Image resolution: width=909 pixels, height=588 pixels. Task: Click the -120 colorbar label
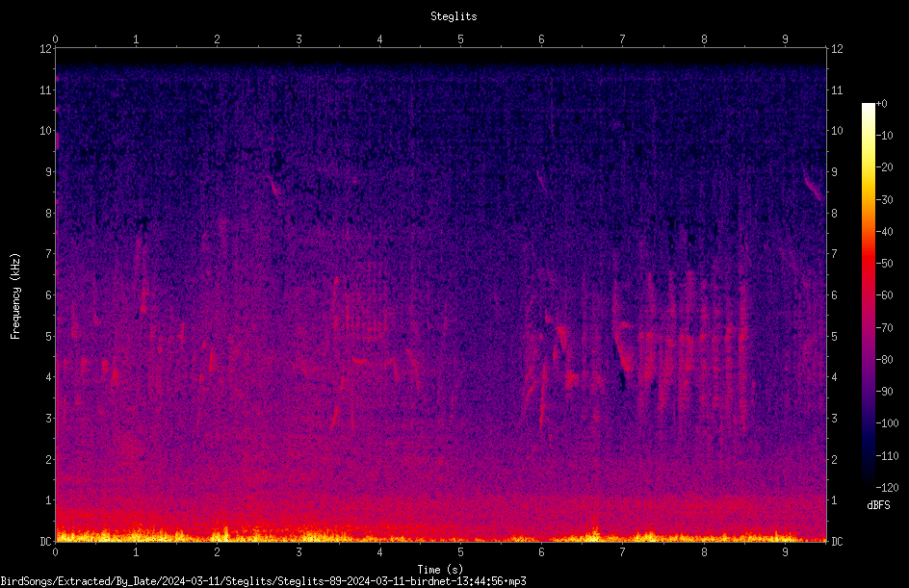(x=887, y=487)
